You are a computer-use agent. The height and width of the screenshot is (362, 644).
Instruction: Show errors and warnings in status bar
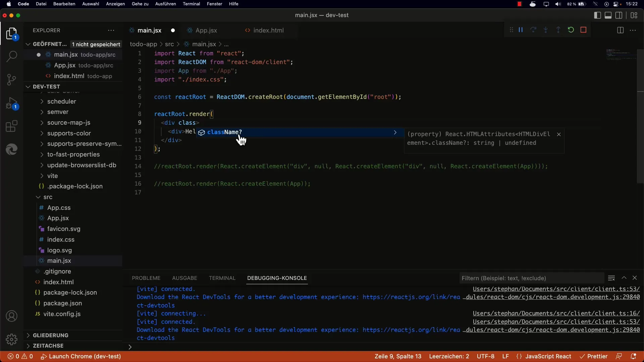[x=20, y=356]
